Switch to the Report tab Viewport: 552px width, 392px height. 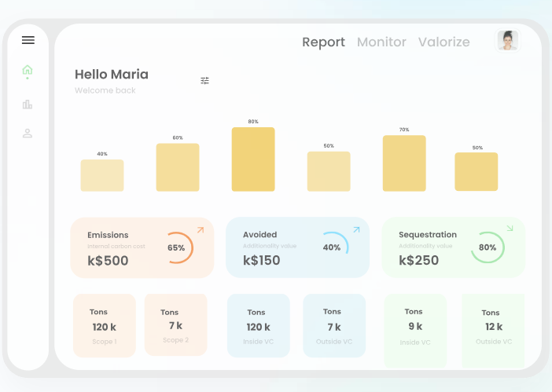[x=323, y=42]
